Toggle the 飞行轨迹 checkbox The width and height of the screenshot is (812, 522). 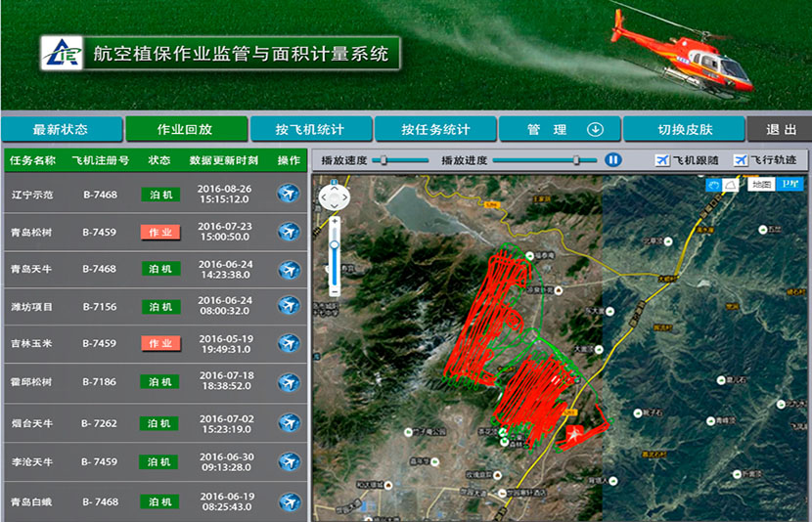point(741,159)
